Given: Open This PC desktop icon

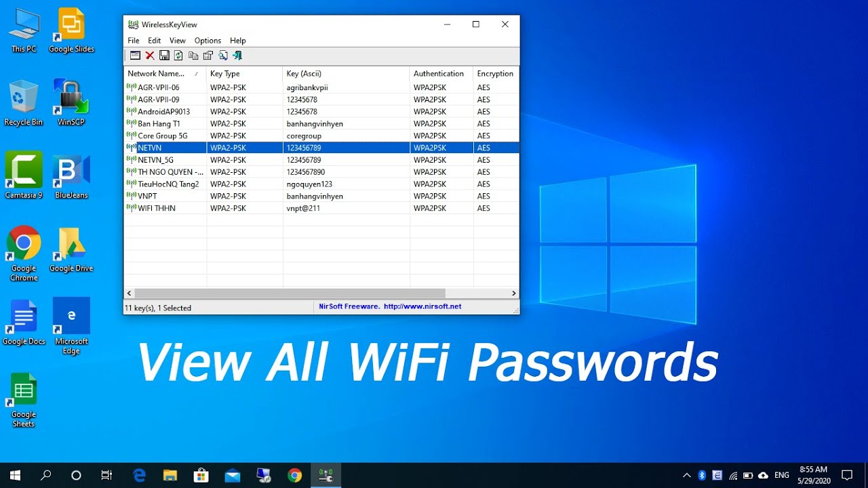Looking at the screenshot, I should click(24, 30).
